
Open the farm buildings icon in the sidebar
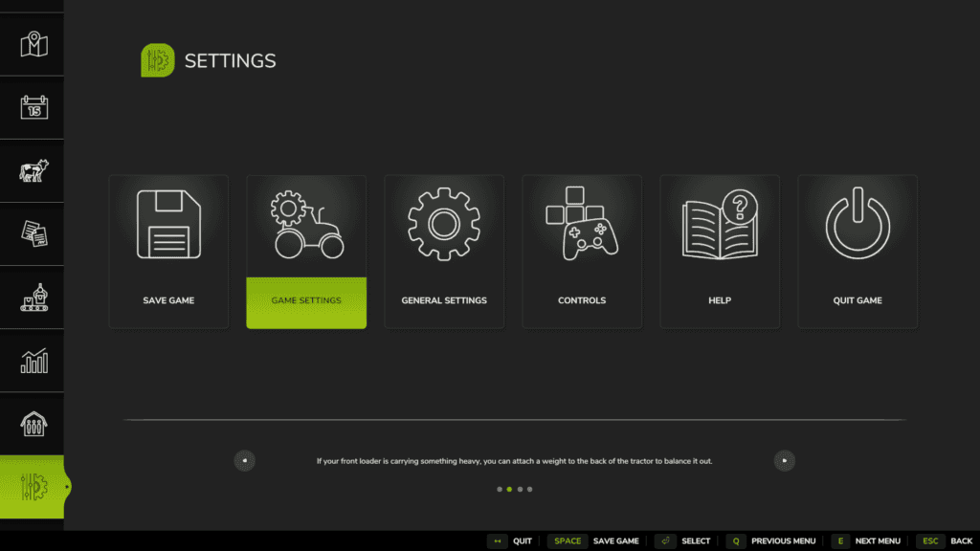pyautogui.click(x=32, y=422)
